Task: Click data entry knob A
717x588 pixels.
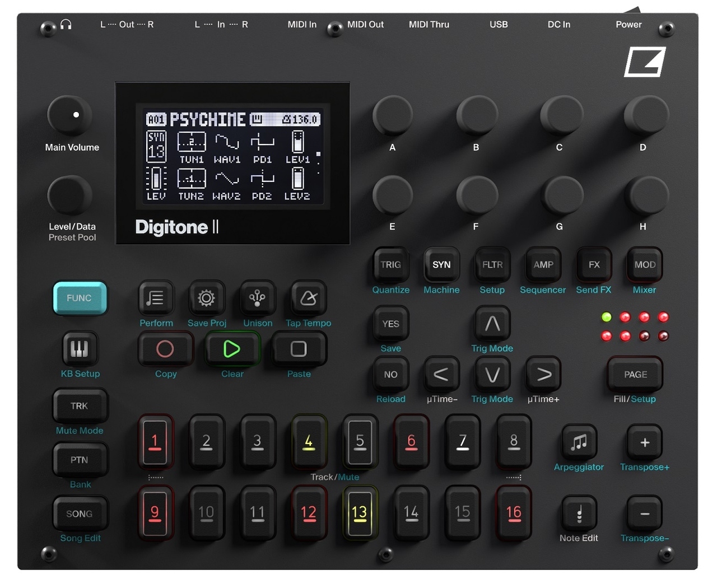Action: 393,115
